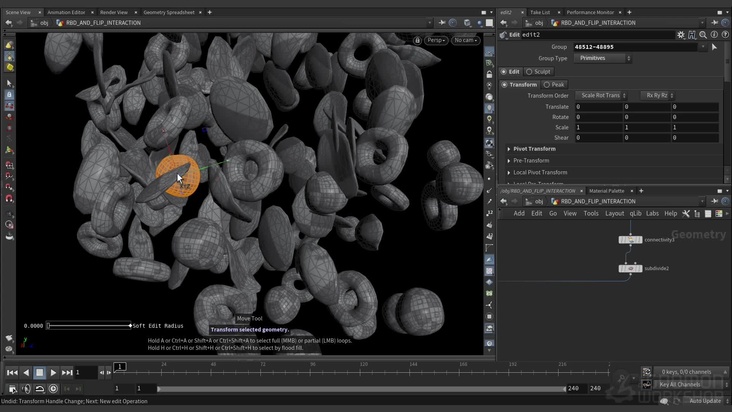Click the Auto Update button
Screen dimensions: 732x412
tap(704, 401)
